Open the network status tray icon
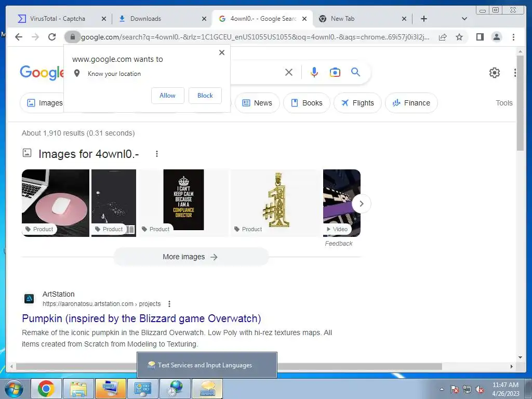 (467, 390)
